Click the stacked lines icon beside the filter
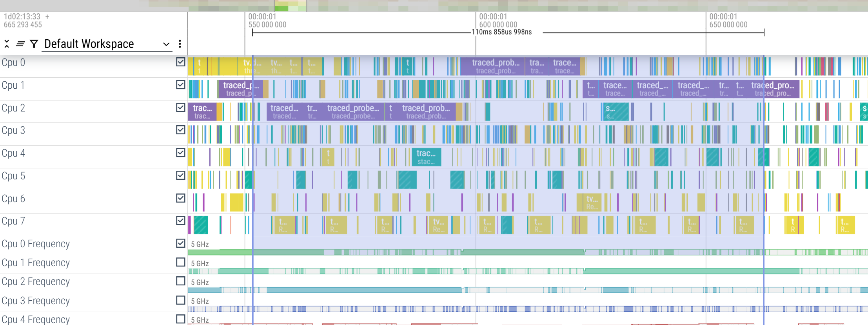 20,44
